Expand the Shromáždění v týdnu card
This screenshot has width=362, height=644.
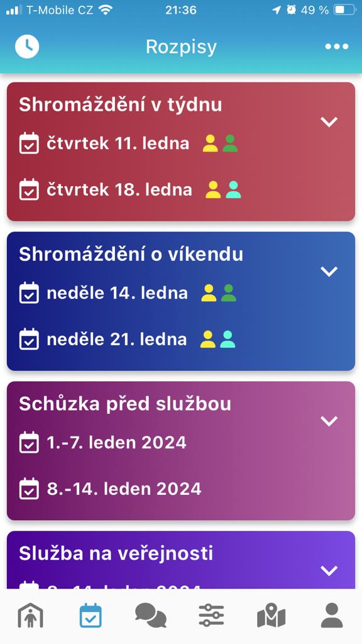point(329,121)
